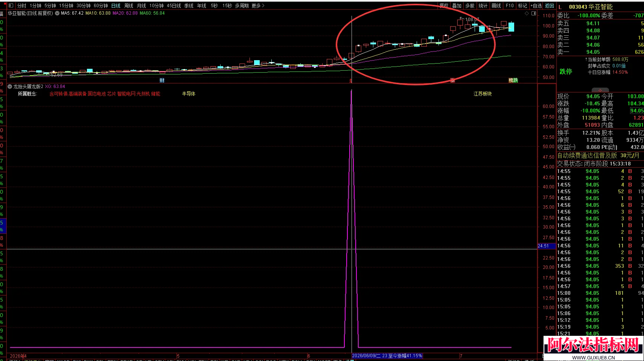Switch to 年线 yearly chart

pyautogui.click(x=202, y=6)
